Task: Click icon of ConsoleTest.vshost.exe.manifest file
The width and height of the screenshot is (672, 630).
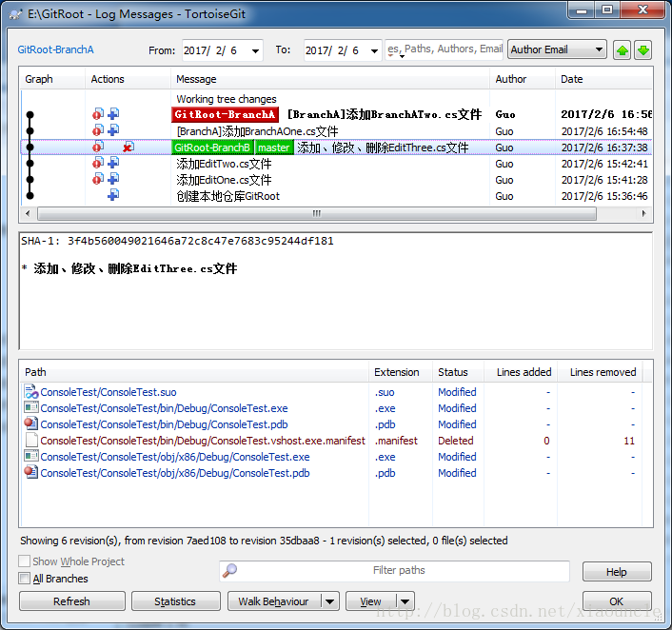Action: point(31,440)
